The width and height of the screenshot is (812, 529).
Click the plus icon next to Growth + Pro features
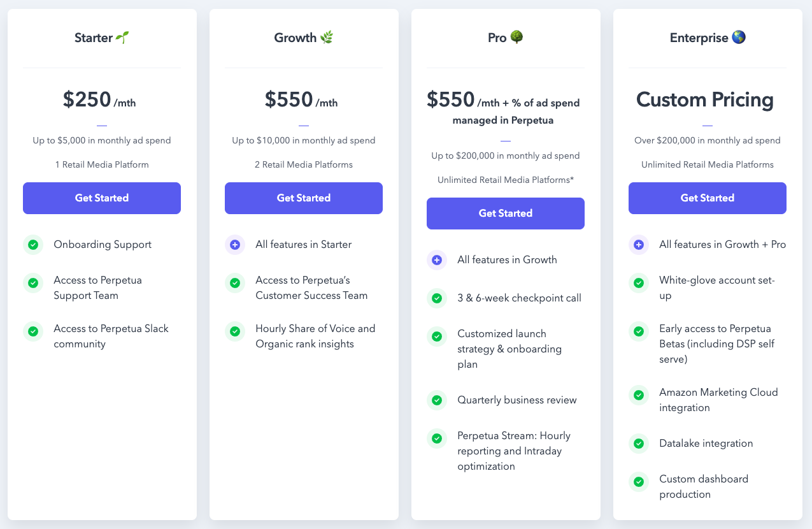639,245
